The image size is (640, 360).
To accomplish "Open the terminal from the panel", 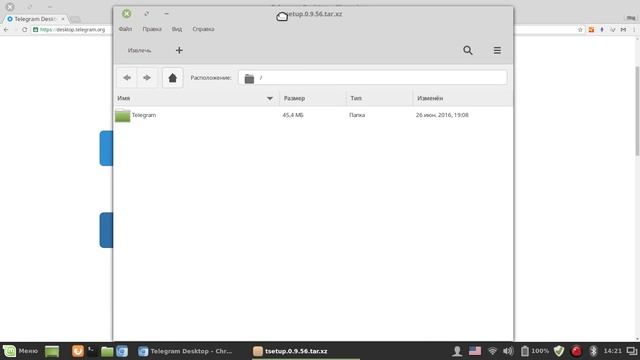I will coord(92,351).
